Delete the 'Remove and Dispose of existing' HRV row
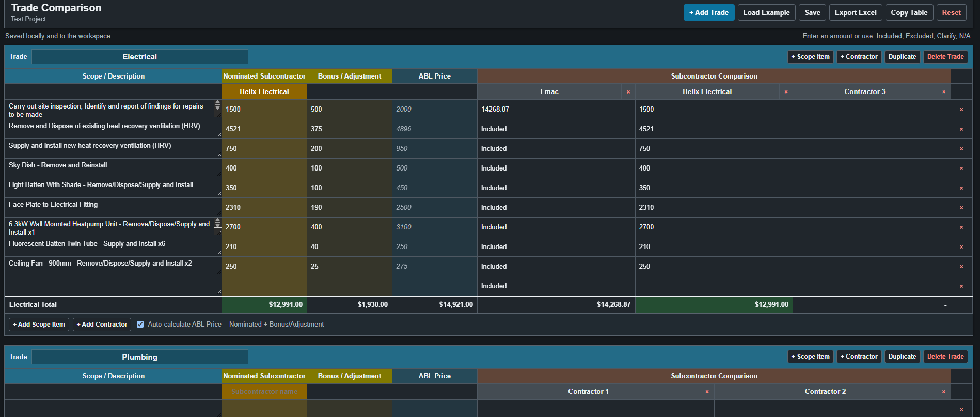The width and height of the screenshot is (980, 417). (961, 129)
